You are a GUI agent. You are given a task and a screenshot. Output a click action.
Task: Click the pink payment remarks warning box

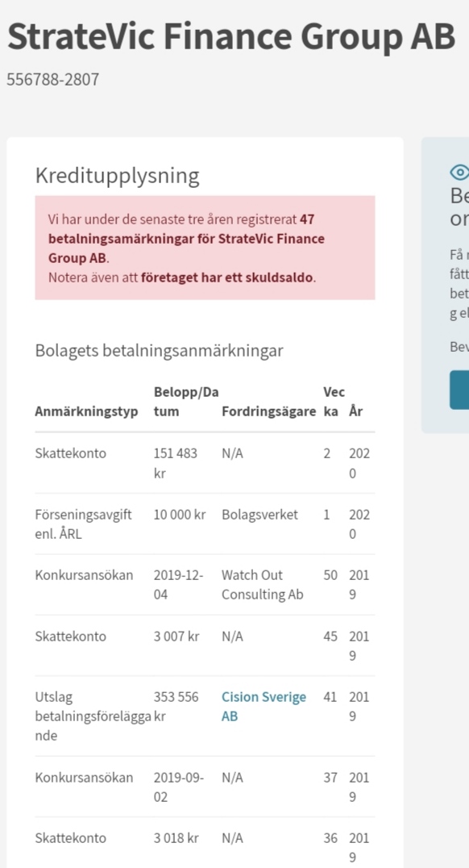tap(205, 248)
